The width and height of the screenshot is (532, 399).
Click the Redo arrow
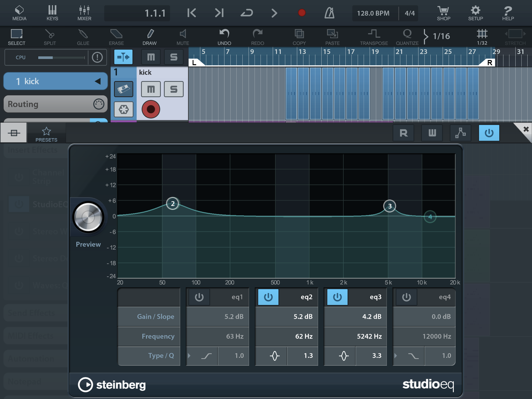(258, 37)
